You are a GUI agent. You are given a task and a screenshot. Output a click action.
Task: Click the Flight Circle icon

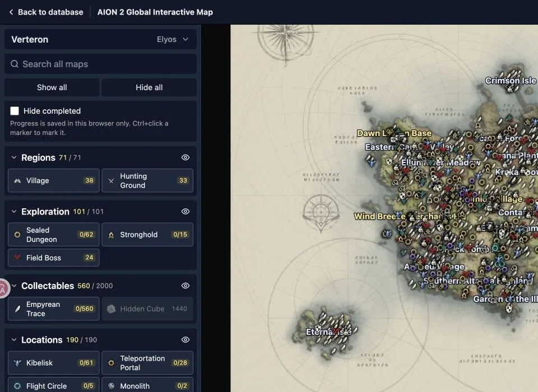click(x=17, y=386)
